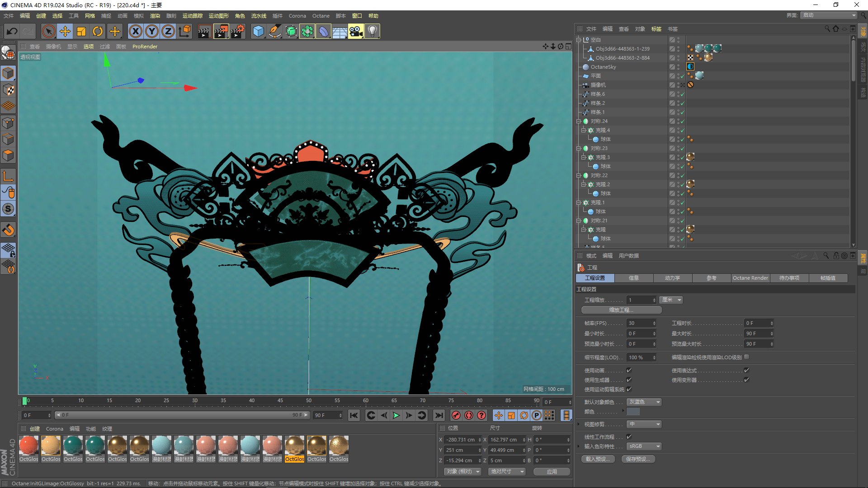The height and width of the screenshot is (488, 868).
Task: Go to end of animation
Action: [439, 415]
